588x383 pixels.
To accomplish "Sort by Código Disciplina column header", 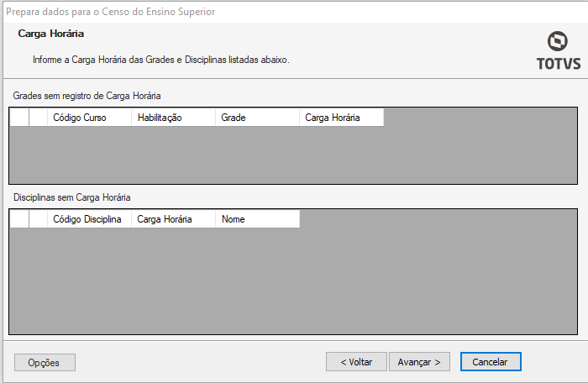I will [89, 219].
